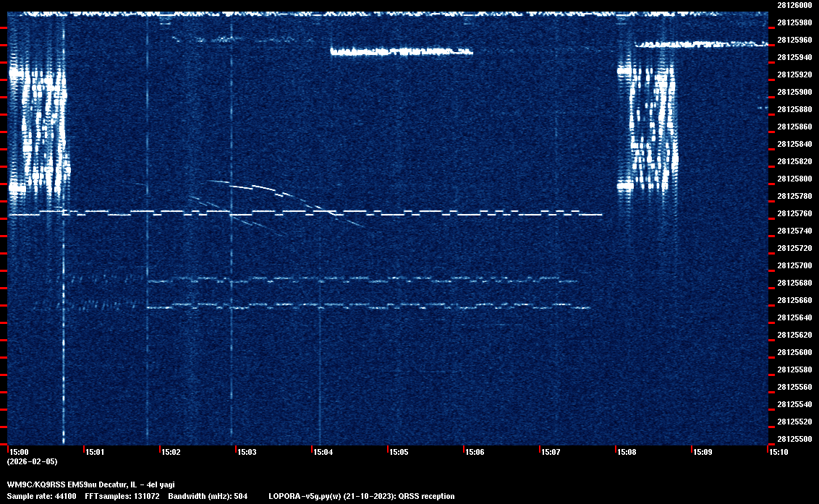The image size is (819, 504).
Task: Click the wide signal burst near 15:08
Action: tap(648, 127)
